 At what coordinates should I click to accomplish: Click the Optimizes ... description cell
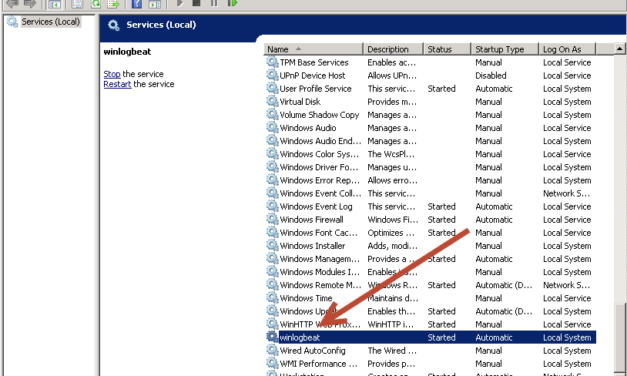(391, 232)
